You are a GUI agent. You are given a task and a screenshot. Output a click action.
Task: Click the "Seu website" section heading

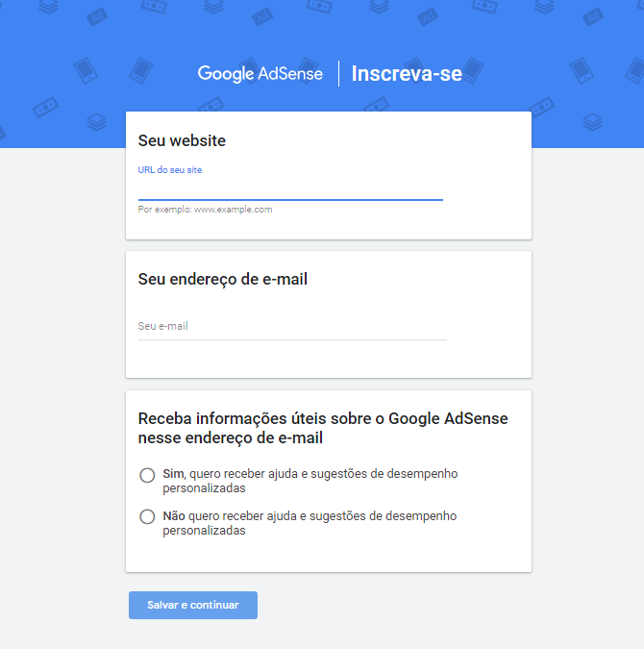(182, 140)
